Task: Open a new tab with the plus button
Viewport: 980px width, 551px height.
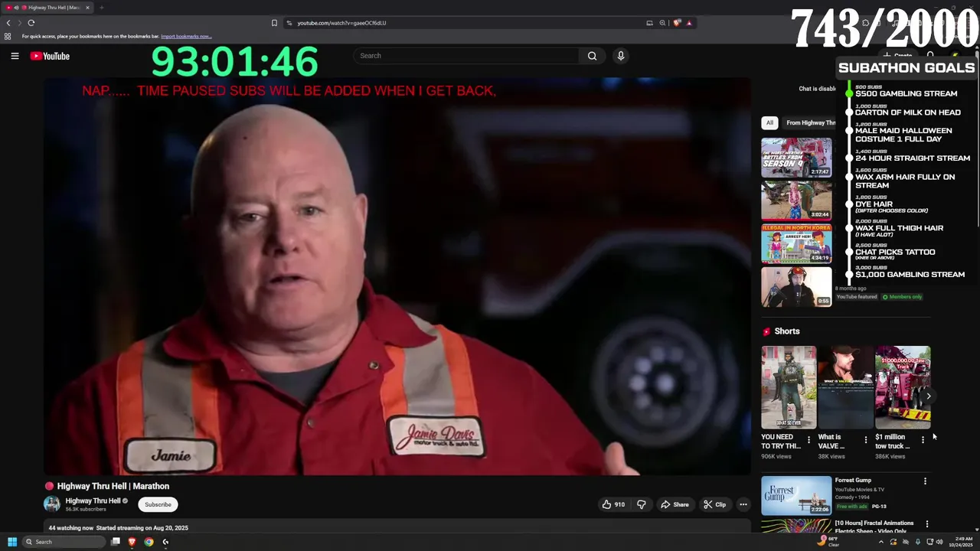Action: click(x=101, y=8)
